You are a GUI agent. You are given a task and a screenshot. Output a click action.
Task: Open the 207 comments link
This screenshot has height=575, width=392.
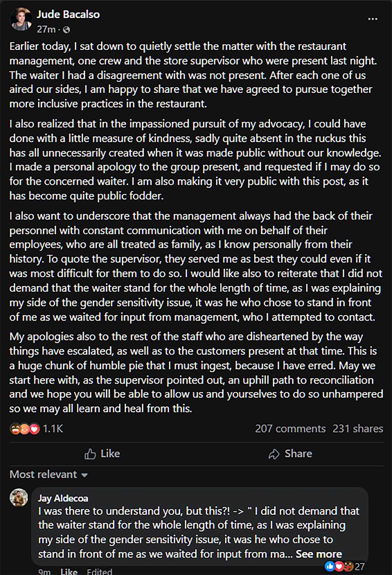[x=290, y=429]
